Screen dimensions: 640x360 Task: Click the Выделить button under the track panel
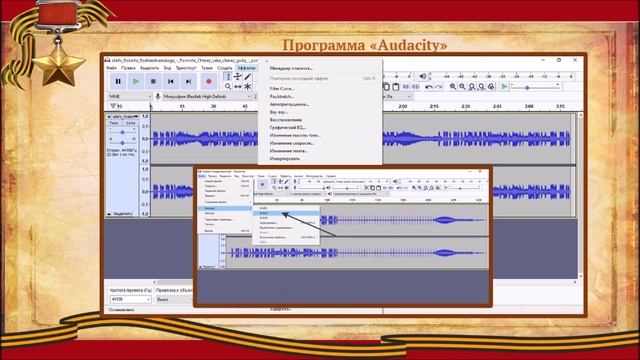coord(123,213)
